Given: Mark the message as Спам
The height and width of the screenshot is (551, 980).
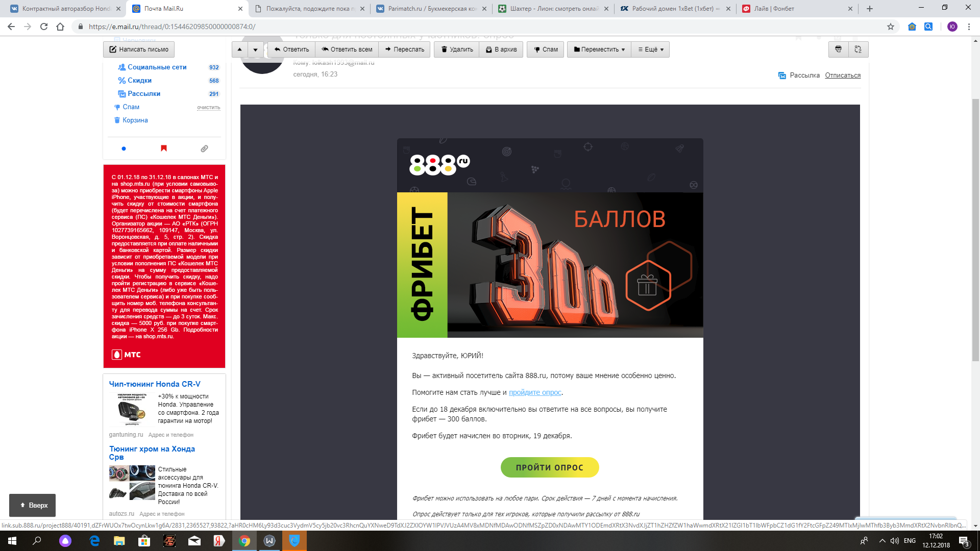Looking at the screenshot, I should [545, 49].
